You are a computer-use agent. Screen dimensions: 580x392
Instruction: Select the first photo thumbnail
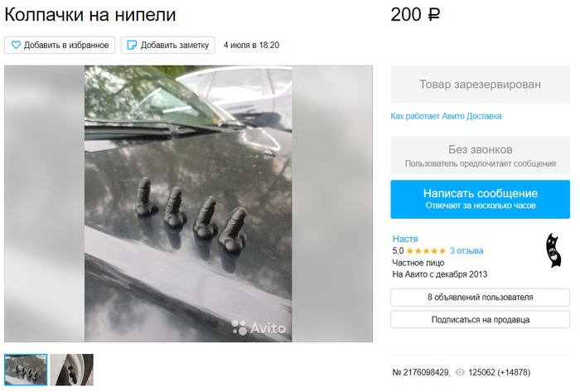tap(26, 370)
